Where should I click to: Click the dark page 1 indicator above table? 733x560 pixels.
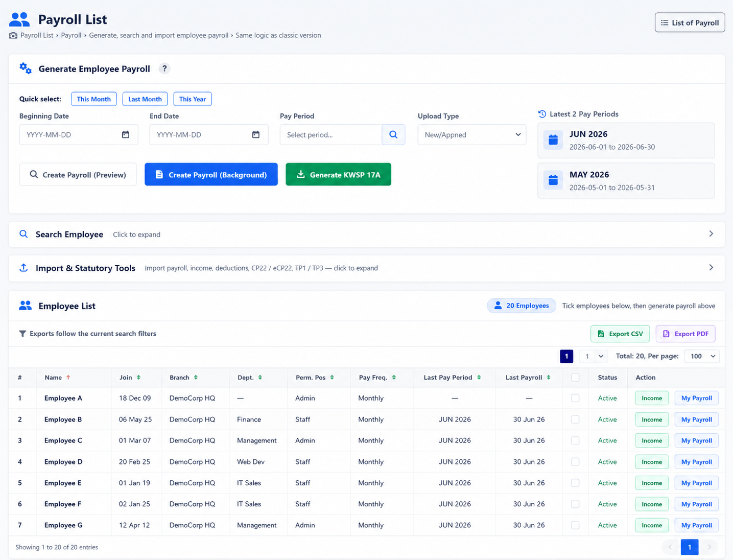point(566,356)
